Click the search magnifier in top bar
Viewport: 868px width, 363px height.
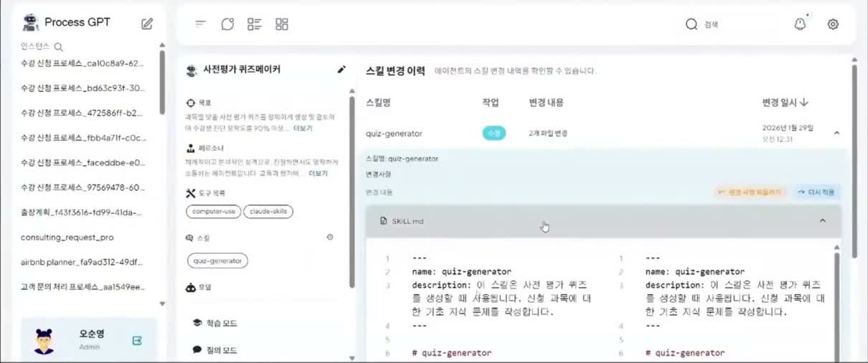(x=692, y=24)
